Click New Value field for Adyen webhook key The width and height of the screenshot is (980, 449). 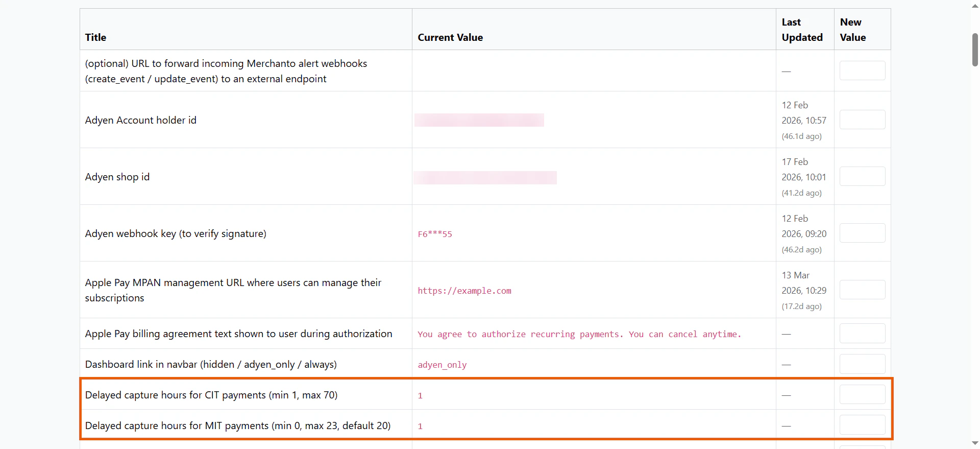[x=862, y=233]
